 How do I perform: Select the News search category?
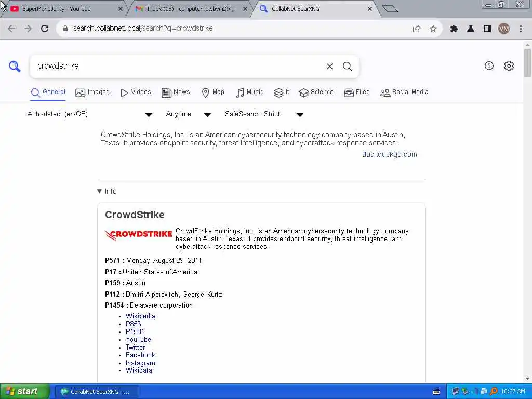pyautogui.click(x=176, y=92)
